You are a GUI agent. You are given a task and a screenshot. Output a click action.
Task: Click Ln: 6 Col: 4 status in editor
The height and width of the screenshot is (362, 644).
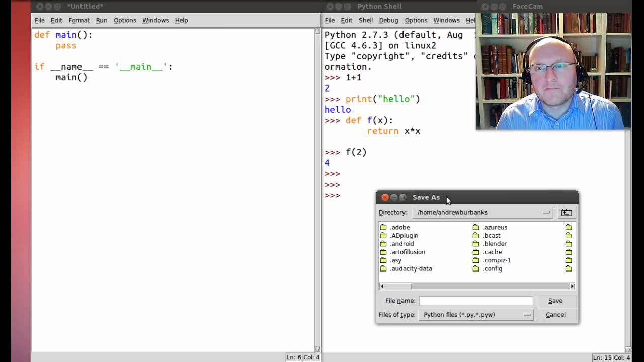click(303, 357)
